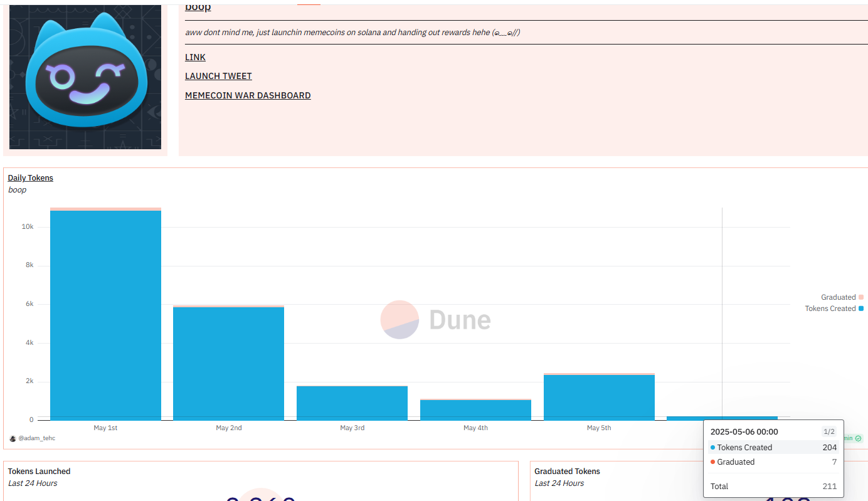
Task: Click the Graduated Tokens widget title
Action: tap(567, 472)
